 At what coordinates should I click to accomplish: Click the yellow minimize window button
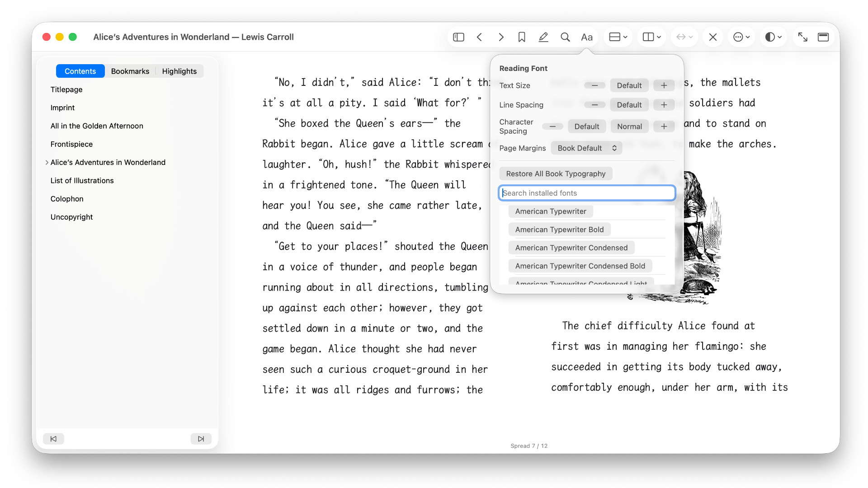pos(59,37)
